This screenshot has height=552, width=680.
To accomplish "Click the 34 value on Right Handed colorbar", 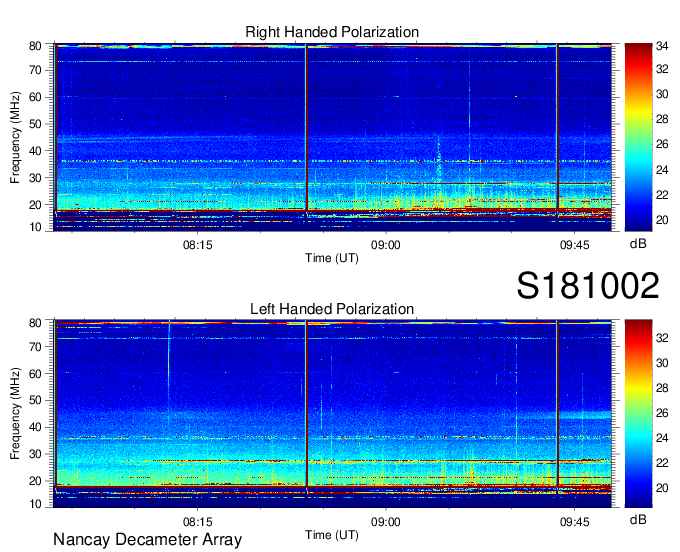I will pyautogui.click(x=662, y=46).
